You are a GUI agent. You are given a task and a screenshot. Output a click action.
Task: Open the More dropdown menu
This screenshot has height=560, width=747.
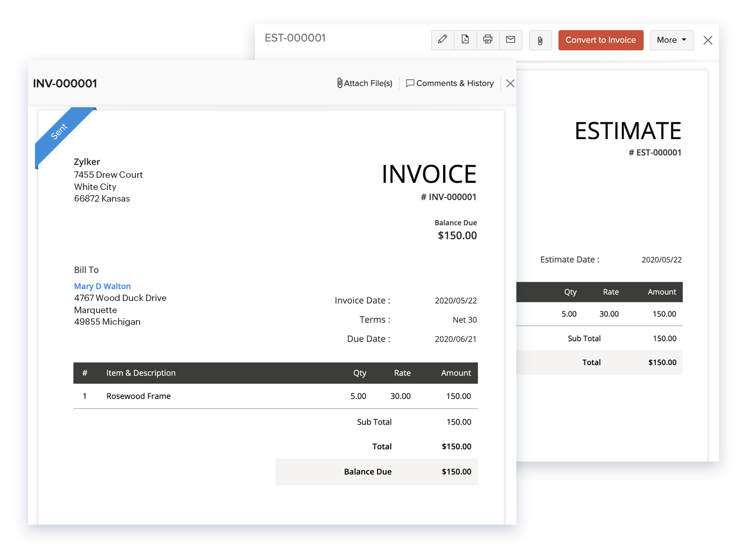(671, 40)
